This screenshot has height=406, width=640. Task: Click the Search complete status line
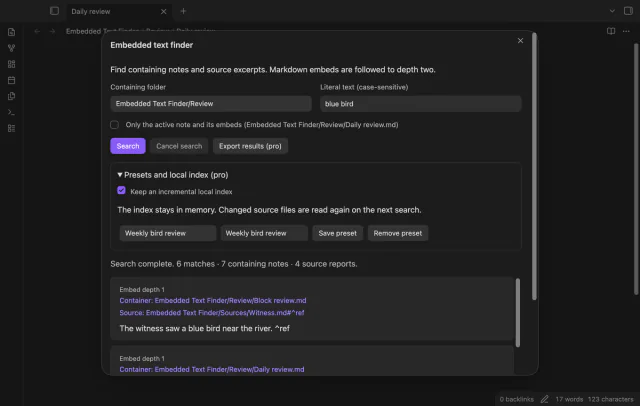pos(233,264)
